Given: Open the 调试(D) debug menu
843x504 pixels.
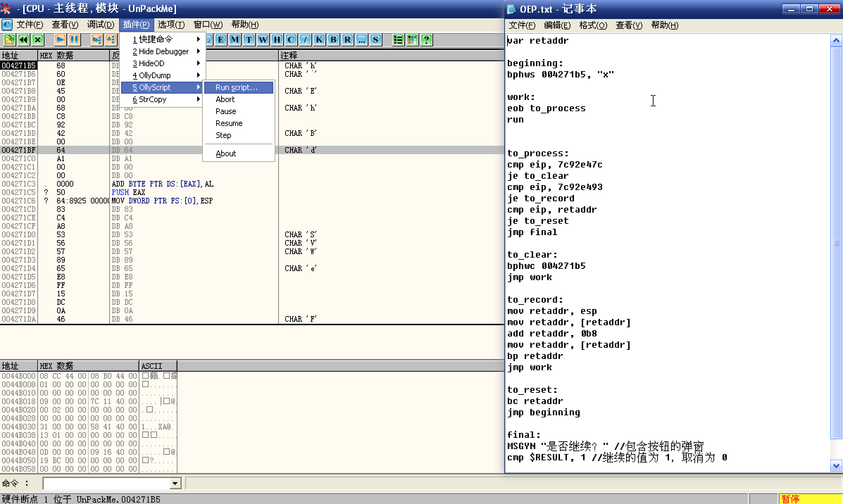Looking at the screenshot, I should (x=101, y=25).
